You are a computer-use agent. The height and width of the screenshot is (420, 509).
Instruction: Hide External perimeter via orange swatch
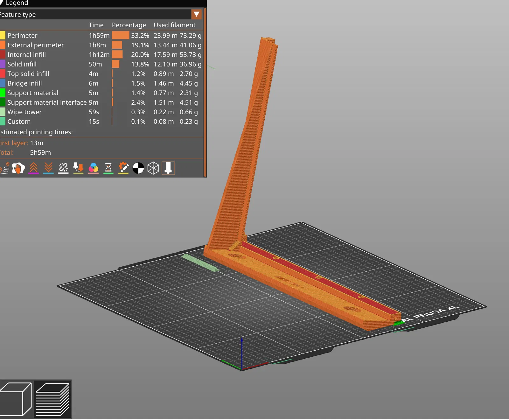click(x=3, y=45)
